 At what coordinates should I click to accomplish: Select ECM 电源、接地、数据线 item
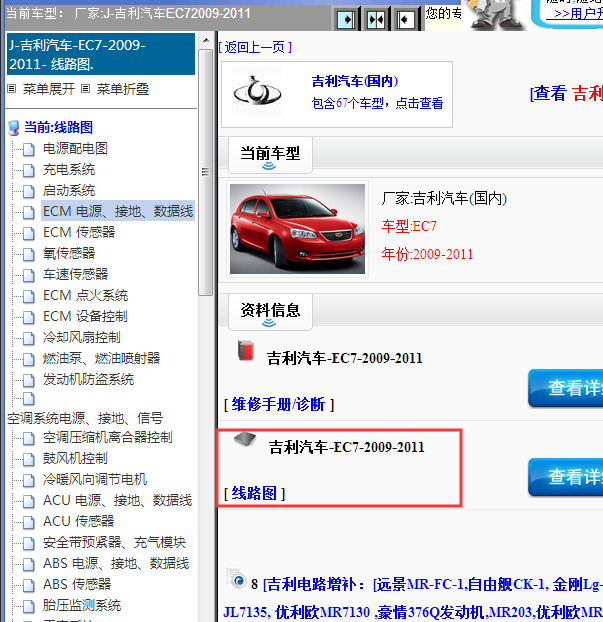coord(118,211)
